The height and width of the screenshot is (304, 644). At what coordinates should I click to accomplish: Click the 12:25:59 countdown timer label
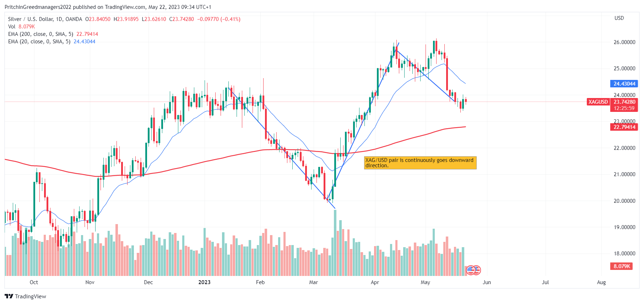click(x=624, y=108)
